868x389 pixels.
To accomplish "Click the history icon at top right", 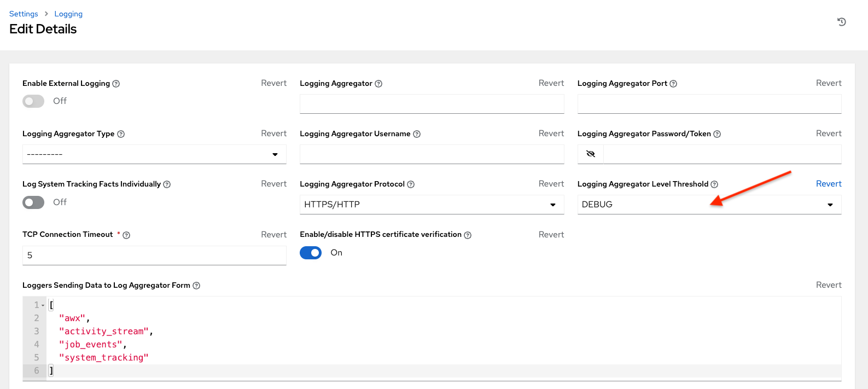I will coord(841,22).
